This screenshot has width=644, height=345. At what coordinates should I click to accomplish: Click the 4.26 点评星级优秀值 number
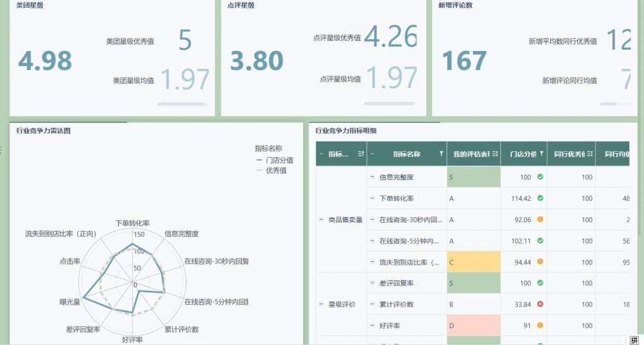pyautogui.click(x=391, y=36)
